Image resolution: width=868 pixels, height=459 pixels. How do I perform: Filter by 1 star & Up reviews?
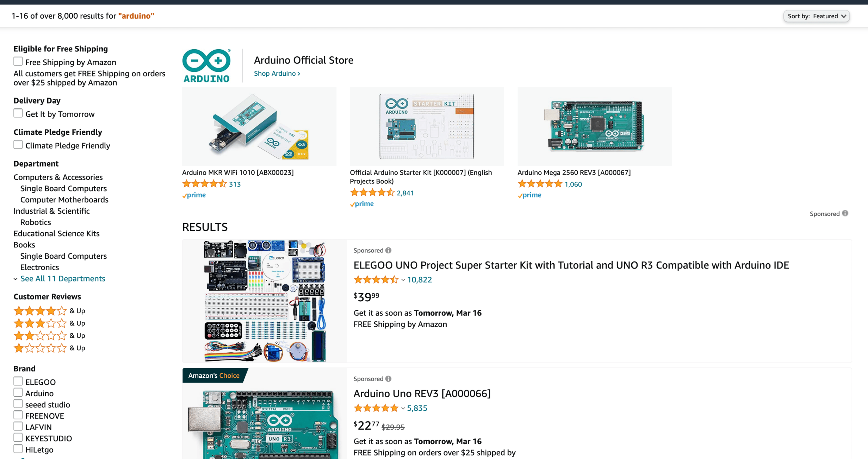[49, 348]
